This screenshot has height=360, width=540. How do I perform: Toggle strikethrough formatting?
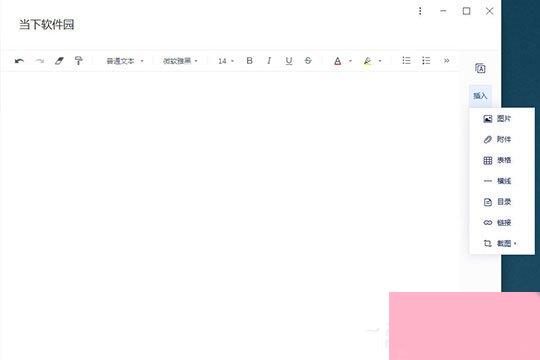coord(308,61)
